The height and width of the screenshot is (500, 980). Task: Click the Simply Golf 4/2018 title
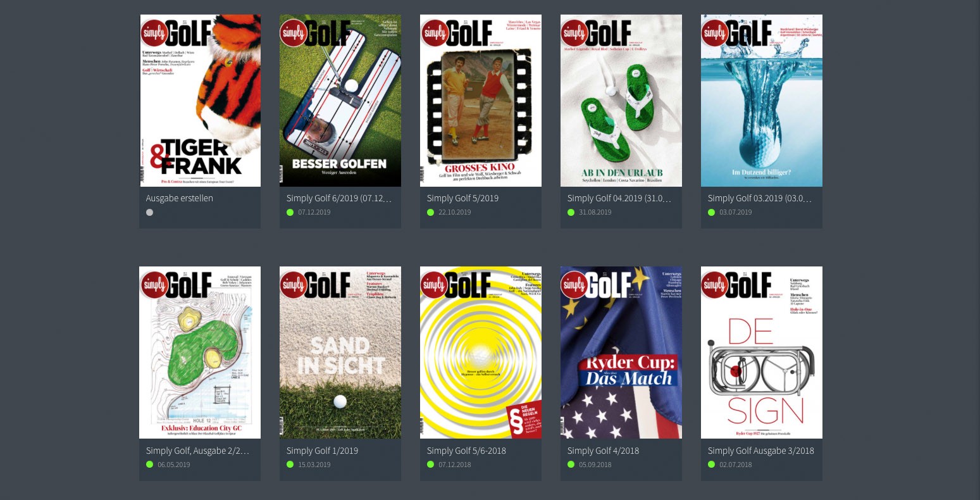(603, 451)
